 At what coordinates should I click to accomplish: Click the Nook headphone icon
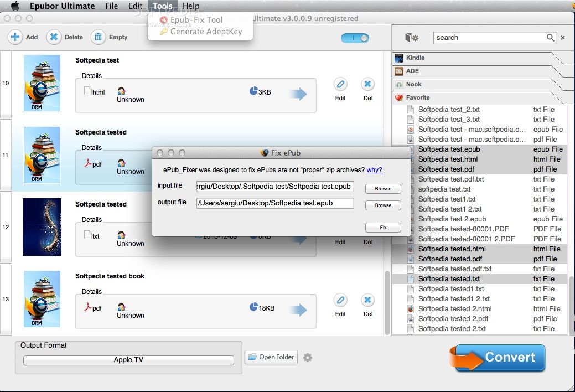tap(398, 84)
